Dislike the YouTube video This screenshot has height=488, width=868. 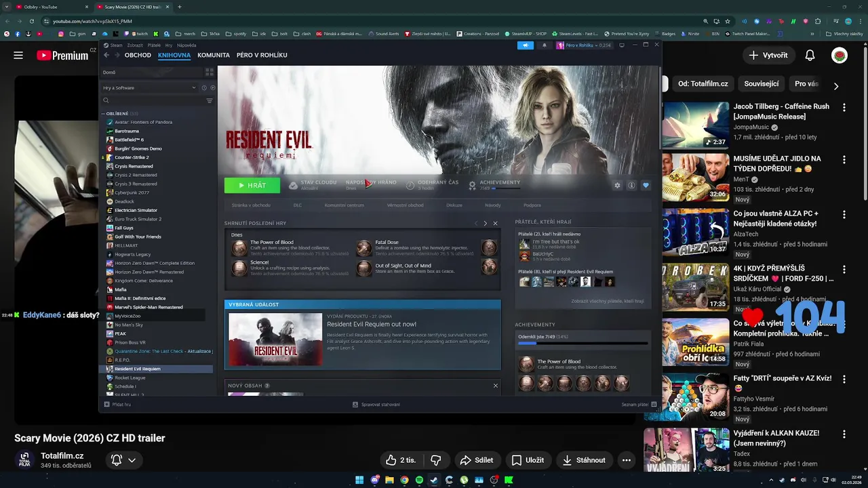pyautogui.click(x=436, y=460)
